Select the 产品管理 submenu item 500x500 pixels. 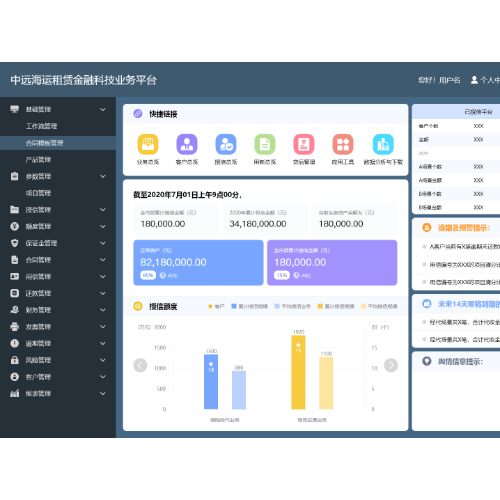click(38, 160)
